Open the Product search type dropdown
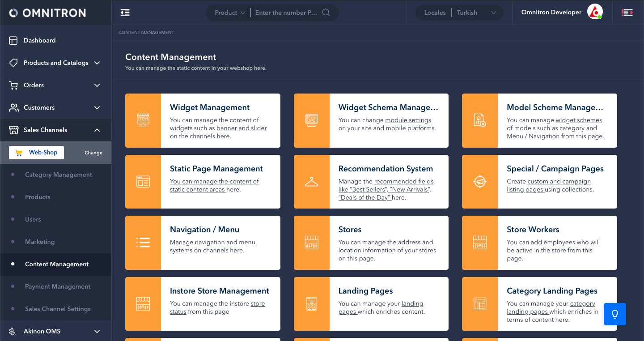The height and width of the screenshot is (341, 644). point(230,13)
